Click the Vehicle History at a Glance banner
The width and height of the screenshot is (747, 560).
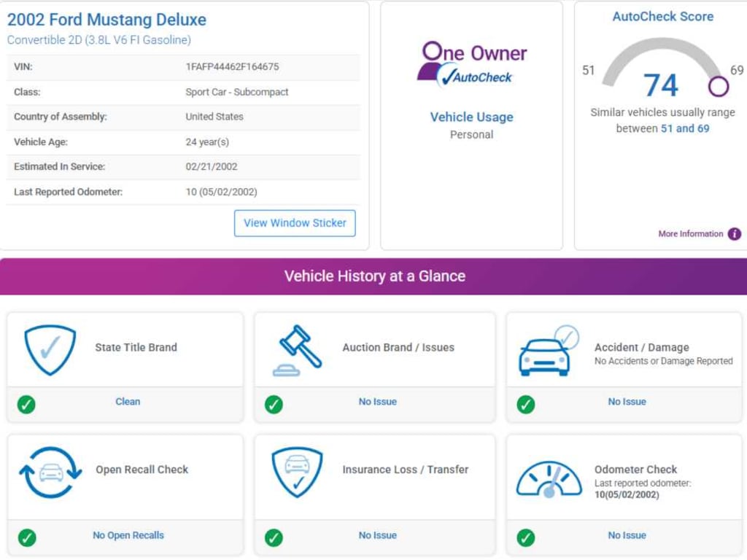pos(373,276)
